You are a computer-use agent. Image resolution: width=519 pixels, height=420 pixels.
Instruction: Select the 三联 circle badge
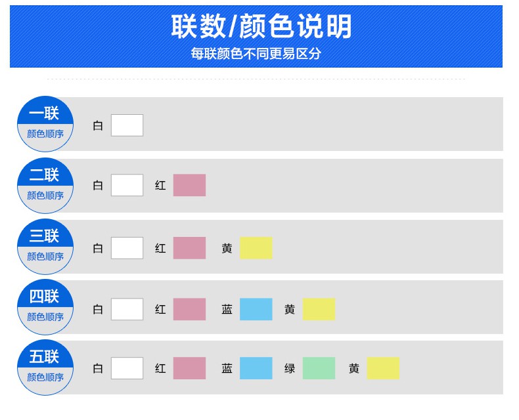tap(45, 246)
